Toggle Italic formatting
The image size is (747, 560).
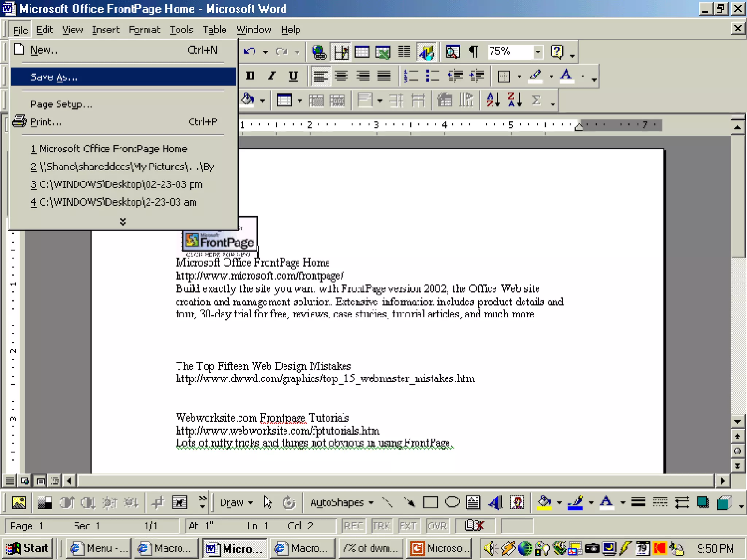point(271,76)
